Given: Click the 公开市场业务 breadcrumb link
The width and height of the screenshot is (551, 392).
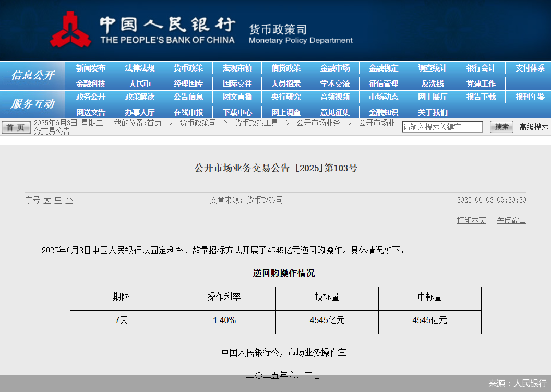Looking at the screenshot, I should (x=318, y=123).
